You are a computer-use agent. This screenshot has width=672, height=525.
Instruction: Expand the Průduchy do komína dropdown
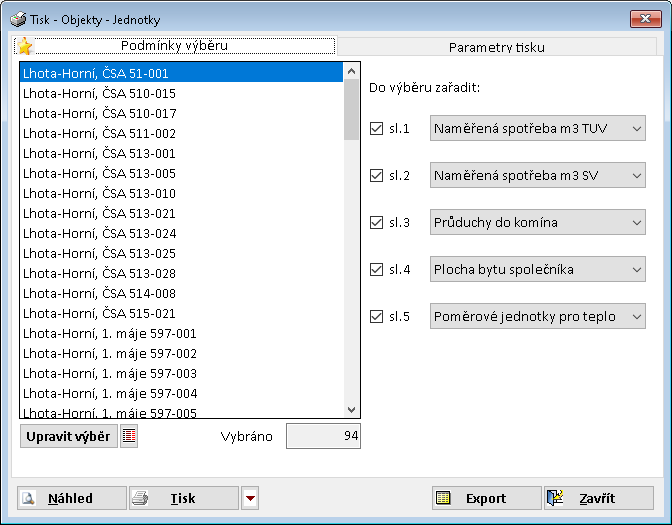click(537, 222)
